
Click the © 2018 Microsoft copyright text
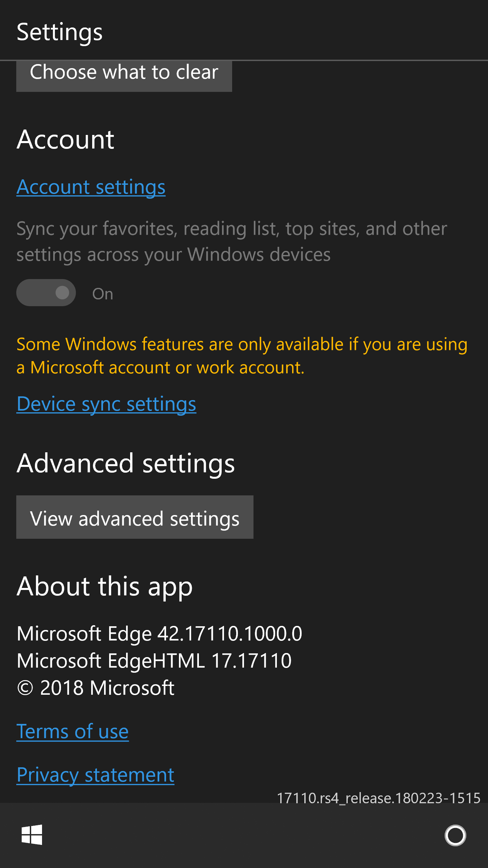pyautogui.click(x=96, y=688)
